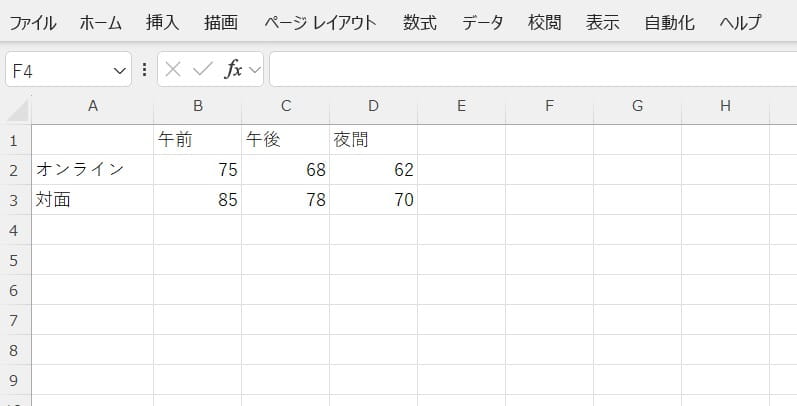Click the Insert Function fx icon
The image size is (797, 406).
point(234,70)
